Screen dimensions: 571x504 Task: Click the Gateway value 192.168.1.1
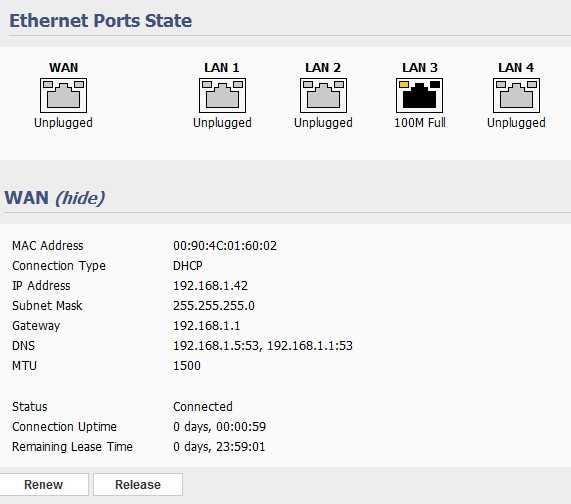(206, 326)
